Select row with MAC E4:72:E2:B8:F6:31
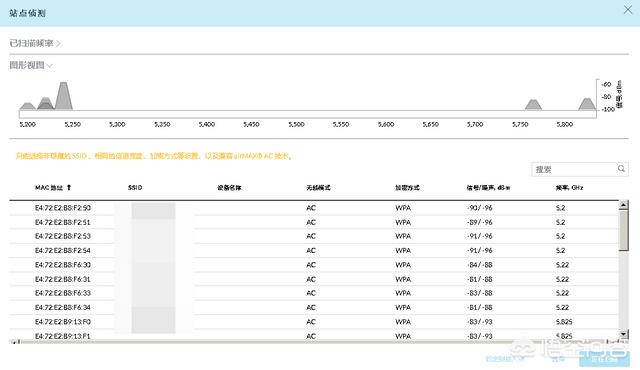 coord(313,279)
